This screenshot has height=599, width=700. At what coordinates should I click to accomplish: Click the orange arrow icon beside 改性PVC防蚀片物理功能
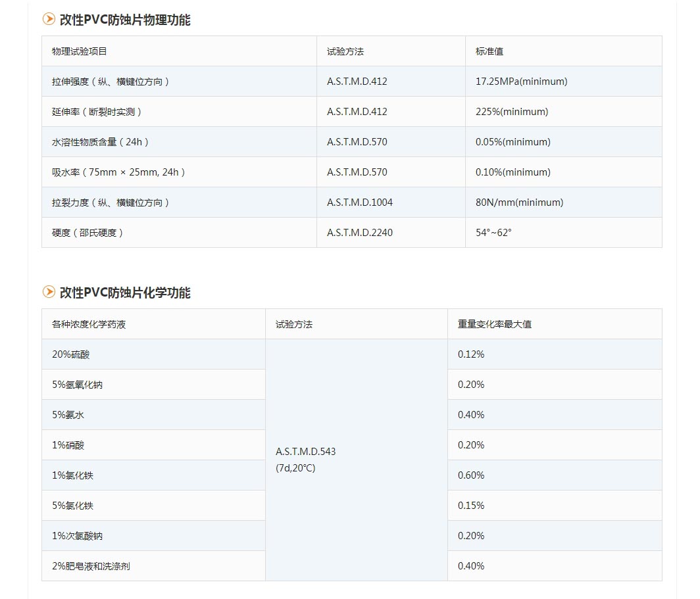tap(49, 20)
